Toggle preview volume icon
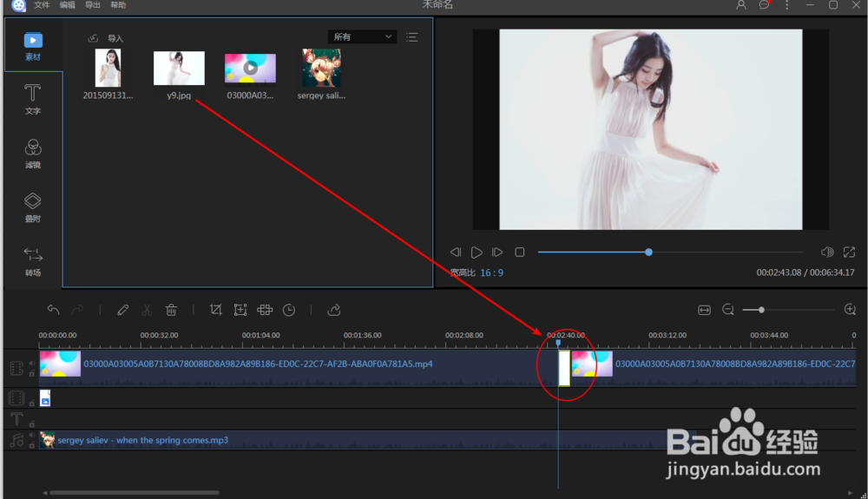 (x=827, y=253)
